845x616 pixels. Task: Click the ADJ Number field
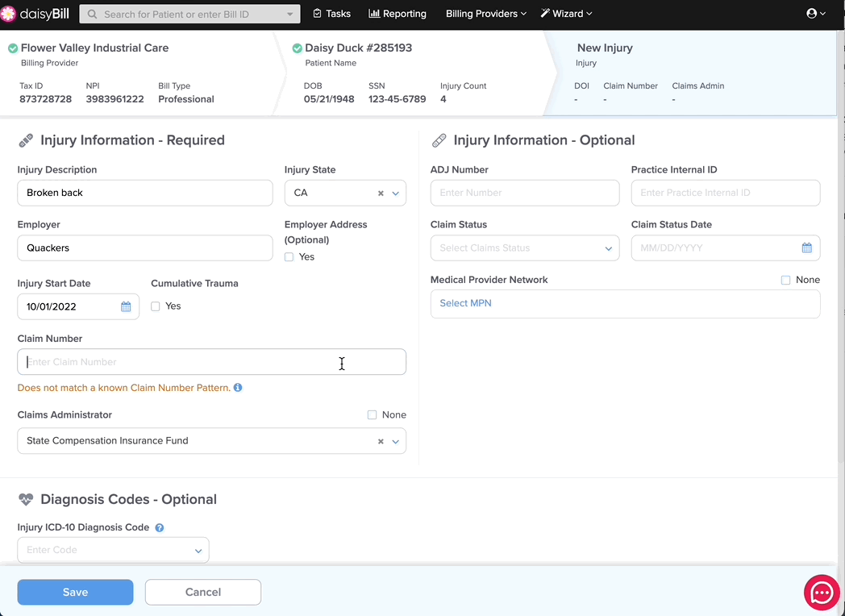click(x=525, y=193)
